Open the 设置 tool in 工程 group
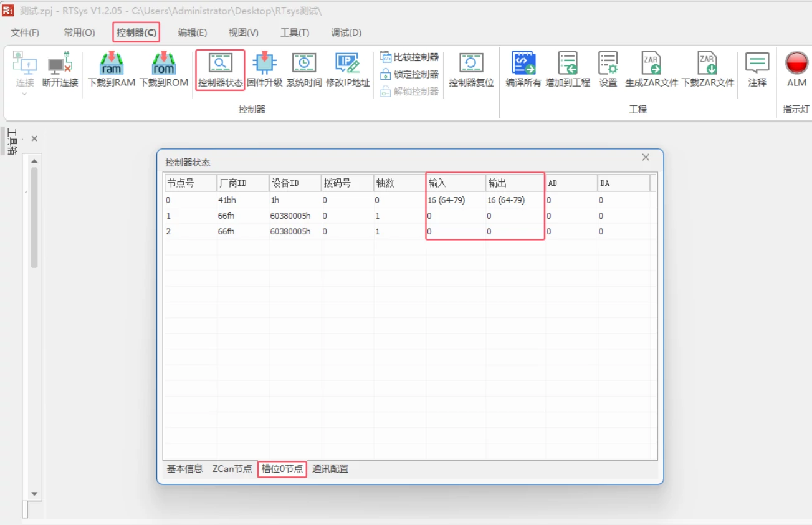The width and height of the screenshot is (812, 525). [606, 70]
